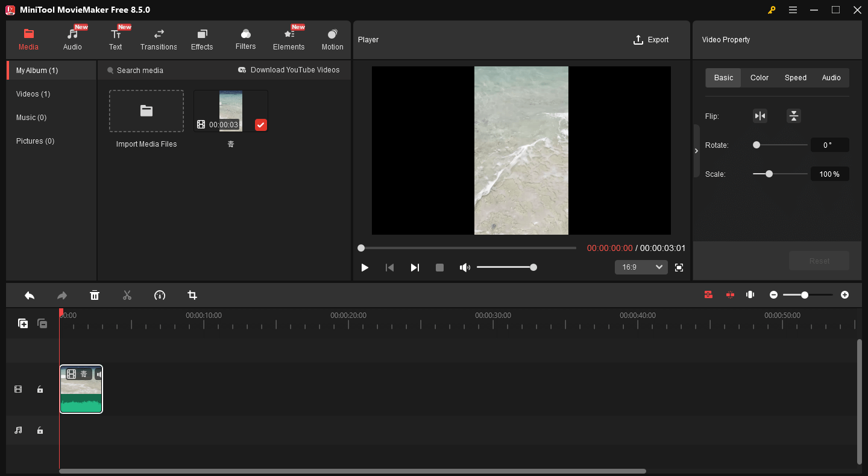Screen dimensions: 868x476
Task: Switch to the Color tab in Video Property
Action: pos(759,77)
